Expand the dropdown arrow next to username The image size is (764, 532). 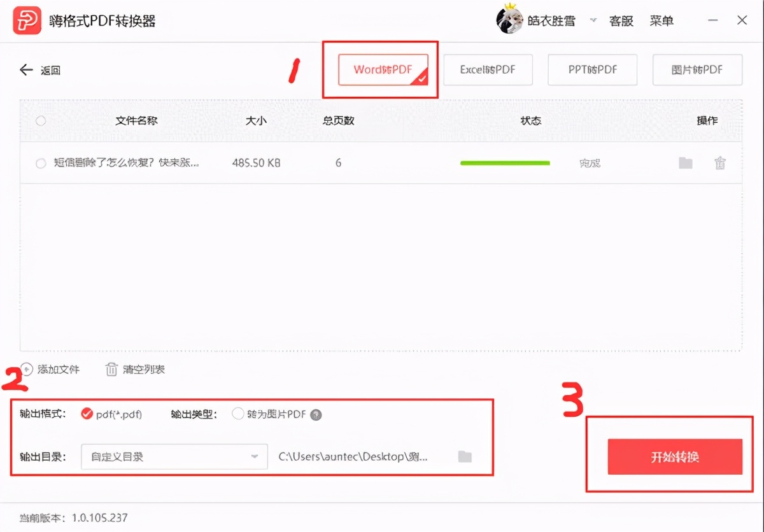pyautogui.click(x=593, y=22)
